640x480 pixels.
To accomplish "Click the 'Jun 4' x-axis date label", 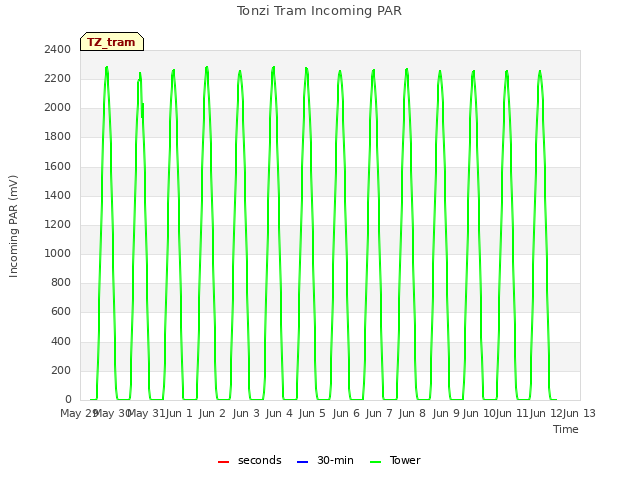I will click(x=279, y=413).
